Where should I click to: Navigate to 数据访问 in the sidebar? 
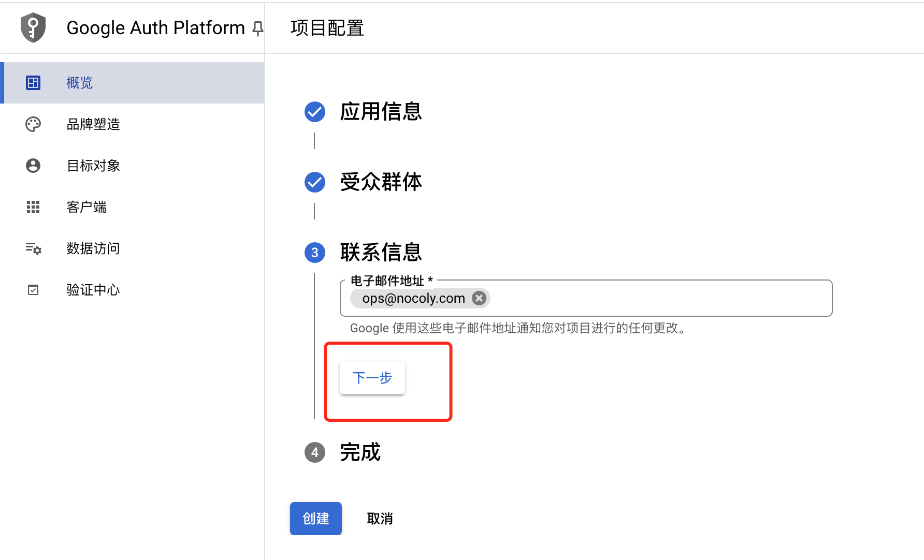133,248
